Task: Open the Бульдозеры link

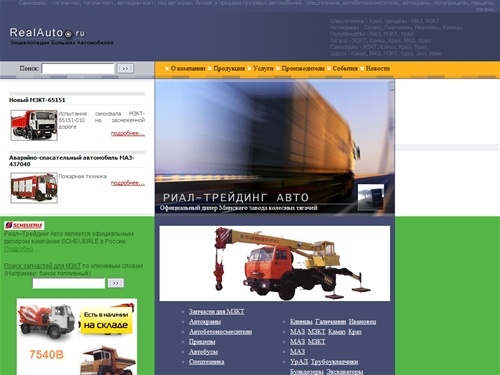Action: (x=307, y=371)
